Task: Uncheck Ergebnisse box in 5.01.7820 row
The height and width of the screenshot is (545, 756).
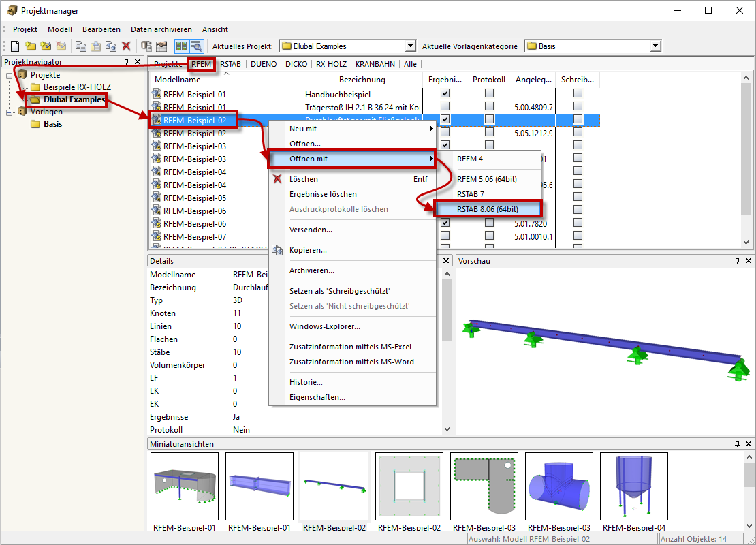Action: point(445,223)
